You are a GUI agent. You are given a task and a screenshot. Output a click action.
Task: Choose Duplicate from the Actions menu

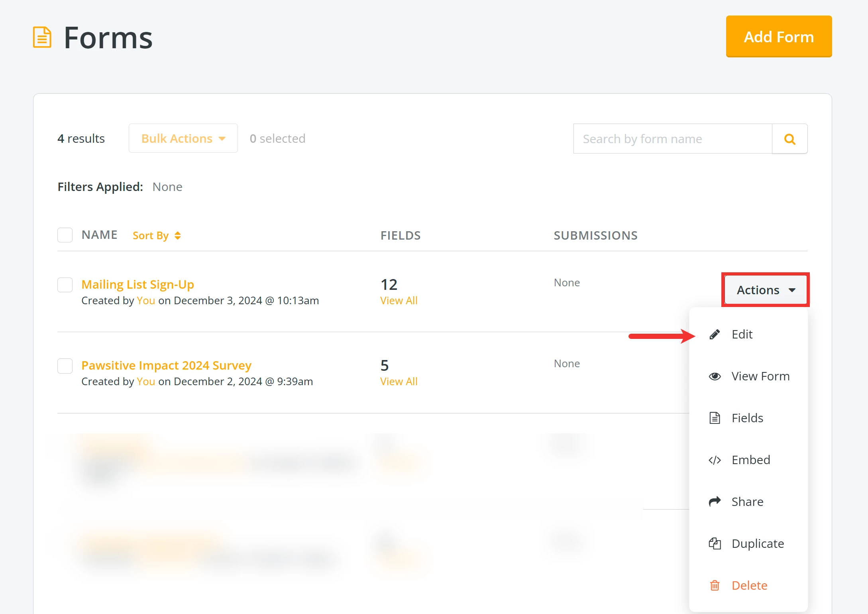pos(757,543)
